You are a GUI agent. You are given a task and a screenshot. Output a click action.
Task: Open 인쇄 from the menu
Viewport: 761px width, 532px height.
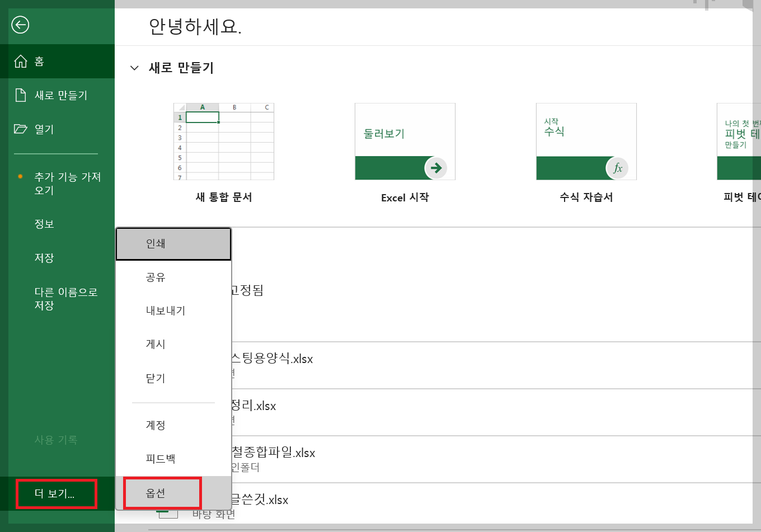click(173, 243)
